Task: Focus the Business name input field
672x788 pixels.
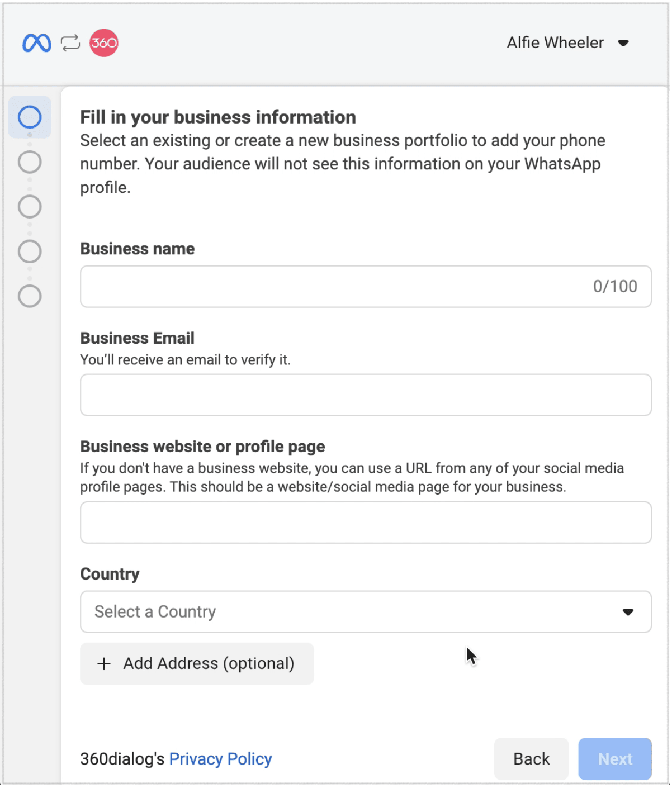Action: (366, 287)
